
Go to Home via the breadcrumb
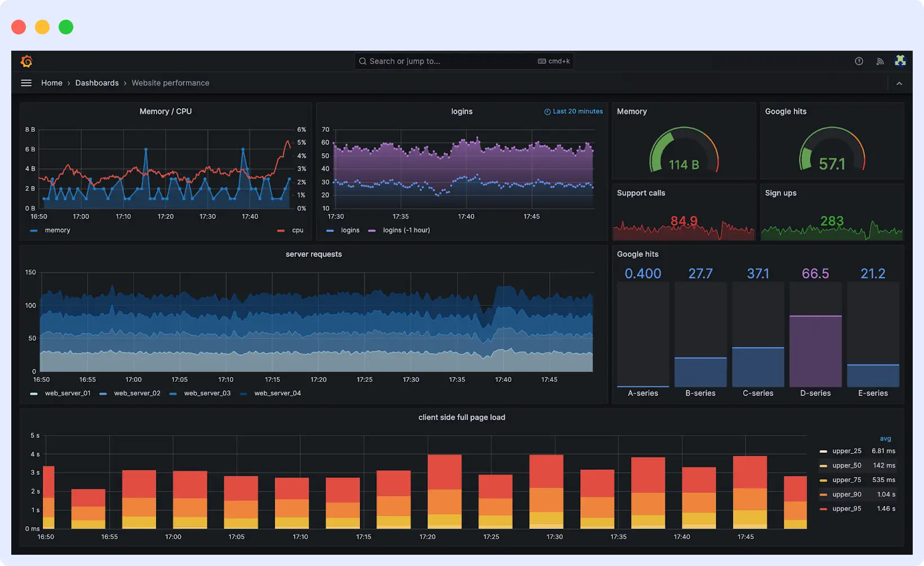click(x=52, y=83)
